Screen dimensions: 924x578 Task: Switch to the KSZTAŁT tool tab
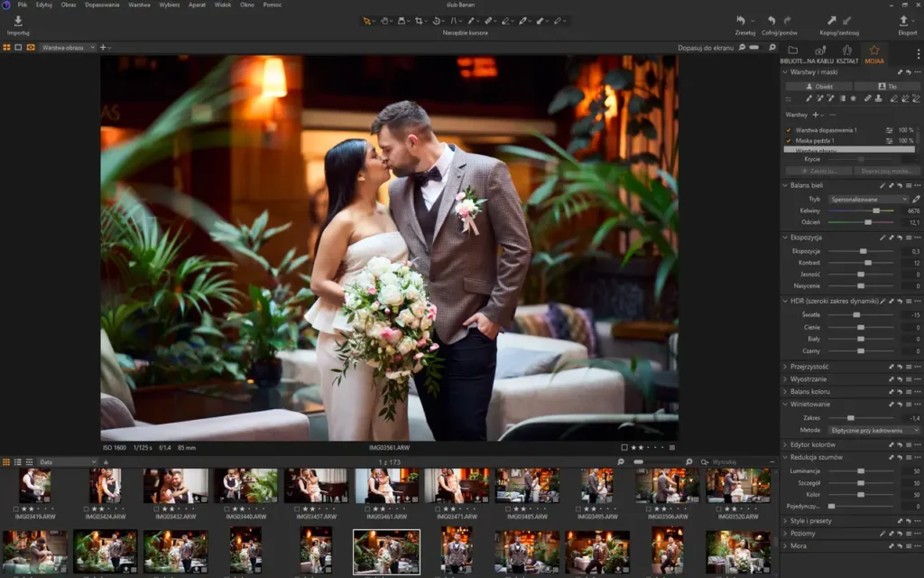pyautogui.click(x=847, y=52)
